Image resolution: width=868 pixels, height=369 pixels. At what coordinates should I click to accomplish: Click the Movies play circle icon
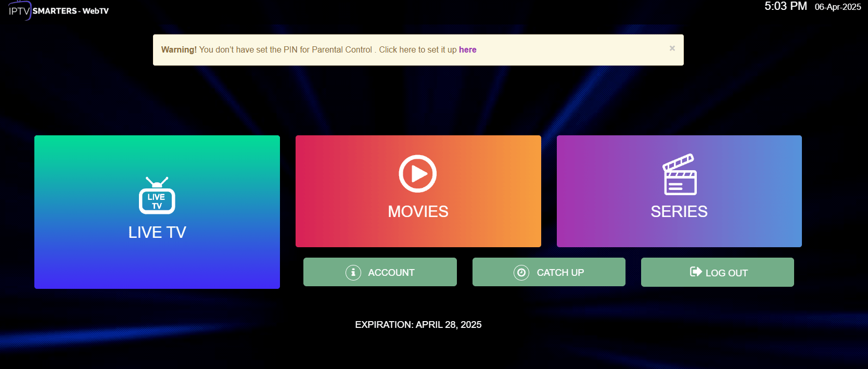click(x=417, y=174)
